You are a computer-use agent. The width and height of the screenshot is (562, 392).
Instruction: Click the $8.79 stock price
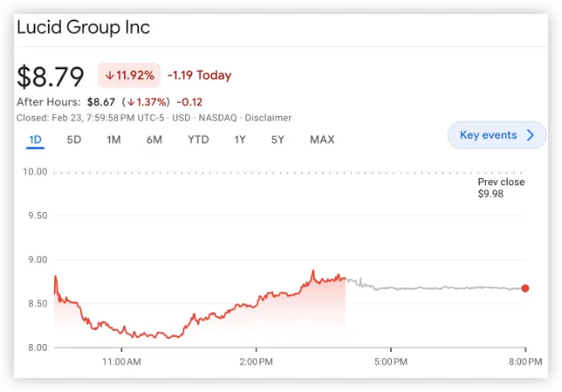pyautogui.click(x=51, y=74)
